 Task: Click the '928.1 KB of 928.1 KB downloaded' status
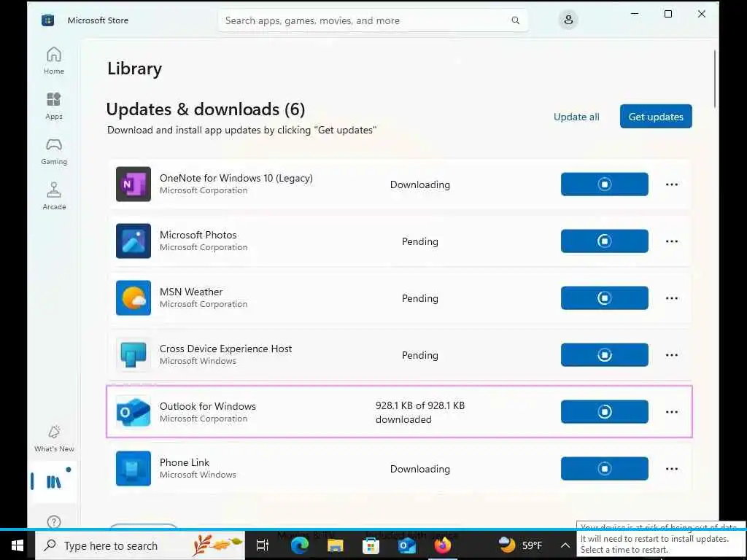(x=420, y=413)
